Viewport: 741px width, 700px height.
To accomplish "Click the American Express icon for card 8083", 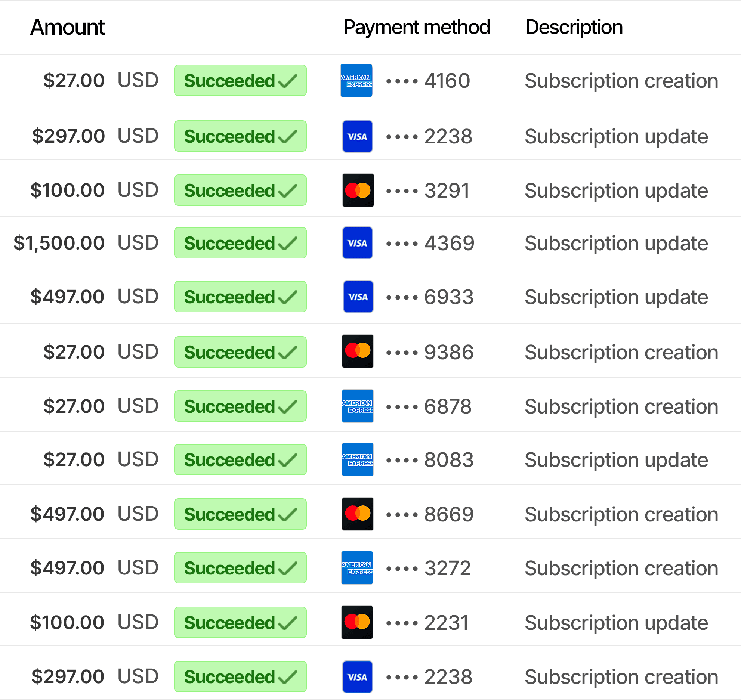I will [x=358, y=459].
